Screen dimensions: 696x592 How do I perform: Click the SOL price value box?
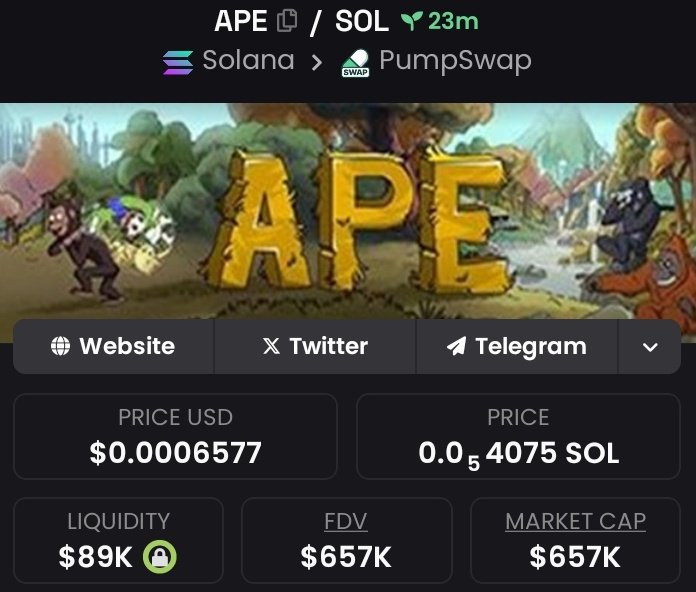click(x=518, y=437)
